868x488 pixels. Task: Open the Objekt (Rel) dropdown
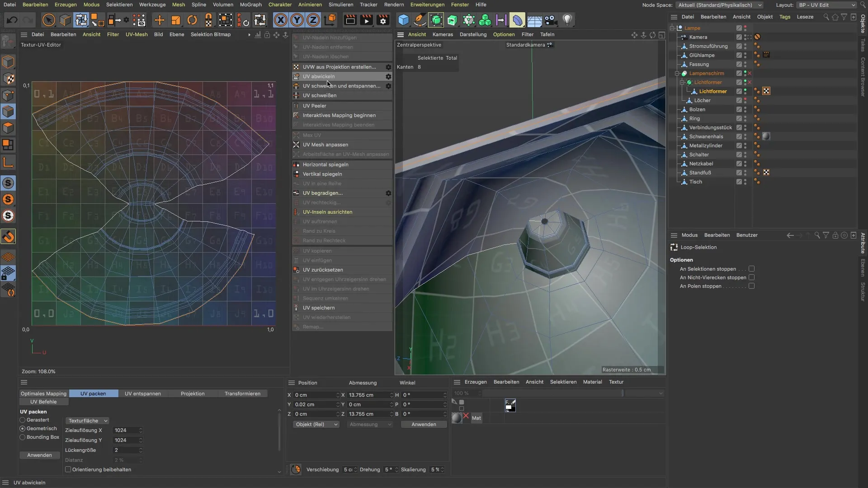point(316,424)
